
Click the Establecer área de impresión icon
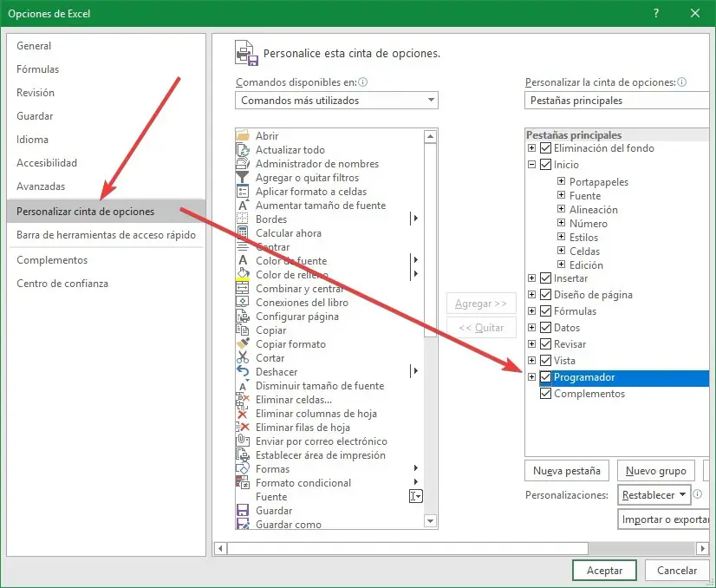pyautogui.click(x=243, y=455)
